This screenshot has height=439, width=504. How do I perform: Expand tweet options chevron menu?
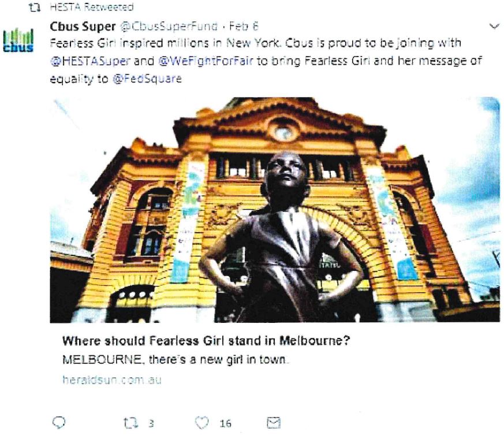pyautogui.click(x=494, y=27)
